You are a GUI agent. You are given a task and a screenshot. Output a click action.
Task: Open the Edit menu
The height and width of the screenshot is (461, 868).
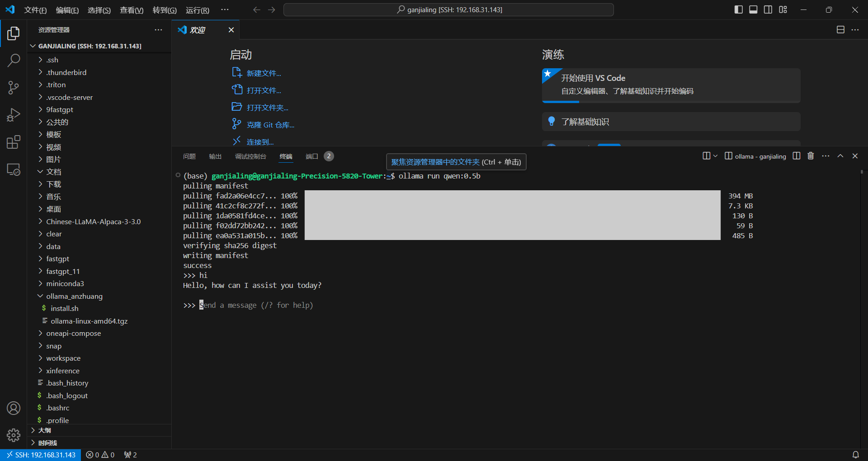coord(67,10)
